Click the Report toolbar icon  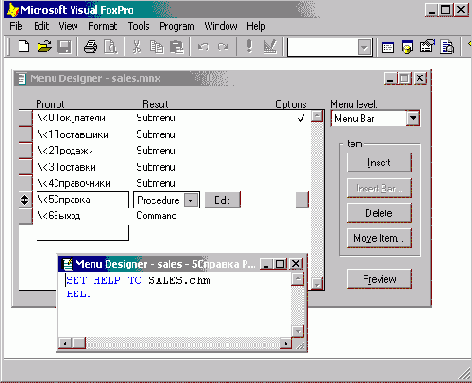[447, 47]
